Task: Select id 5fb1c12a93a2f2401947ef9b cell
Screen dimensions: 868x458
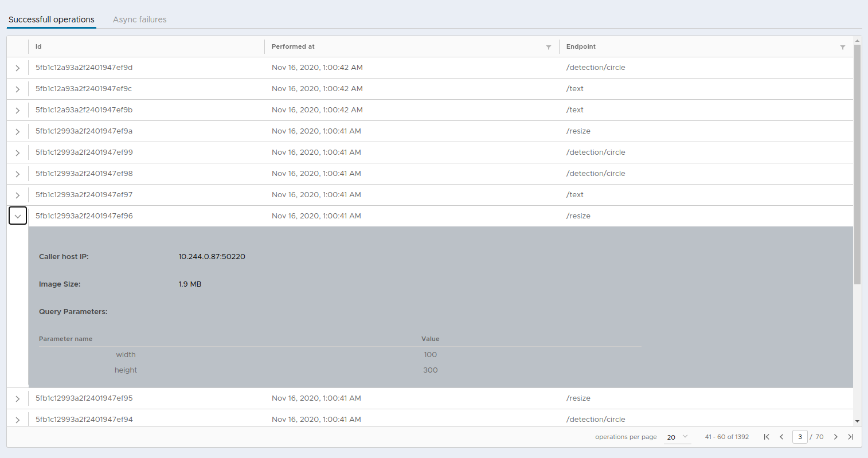Action: [x=84, y=110]
